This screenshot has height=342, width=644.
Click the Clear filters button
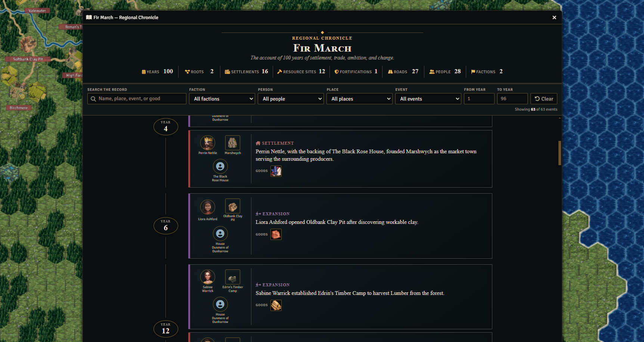544,99
